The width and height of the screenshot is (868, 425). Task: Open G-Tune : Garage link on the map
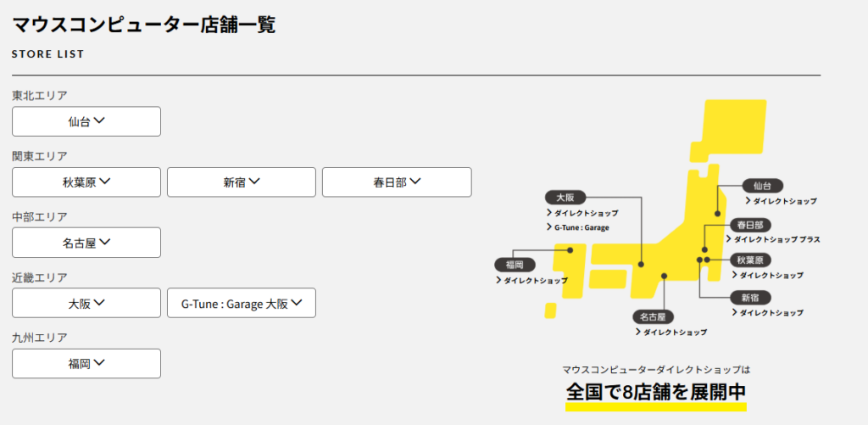pos(577,227)
